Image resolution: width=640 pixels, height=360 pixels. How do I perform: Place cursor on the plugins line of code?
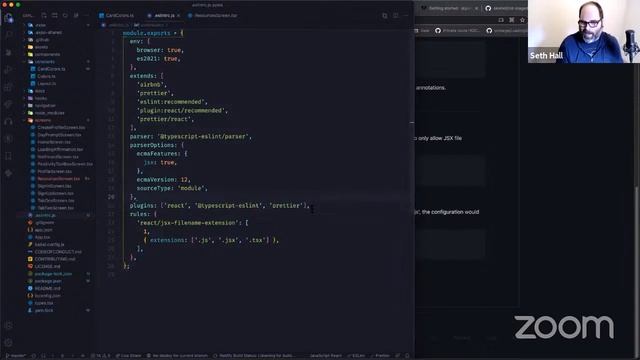(x=220, y=205)
